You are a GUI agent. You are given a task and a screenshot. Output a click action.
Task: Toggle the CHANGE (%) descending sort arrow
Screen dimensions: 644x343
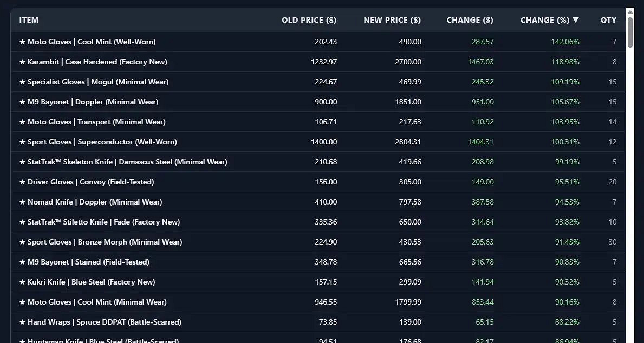(x=575, y=20)
